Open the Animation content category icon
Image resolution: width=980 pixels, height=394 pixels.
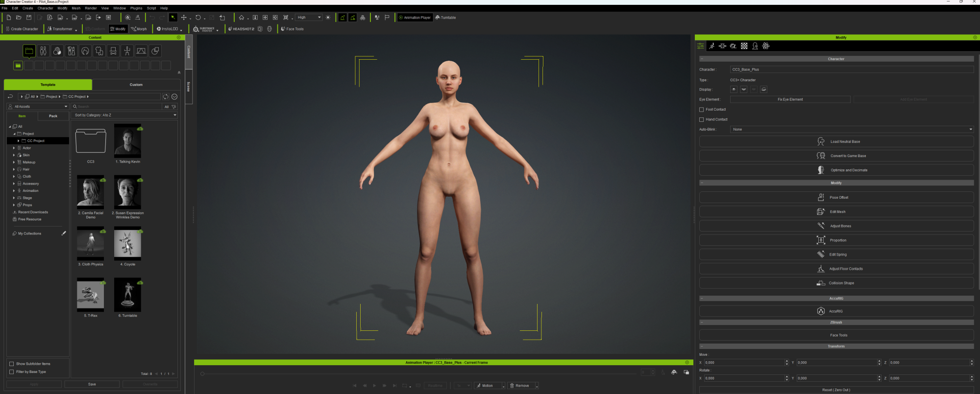(127, 51)
